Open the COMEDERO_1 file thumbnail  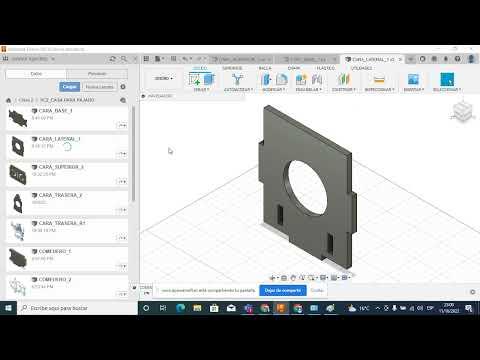click(x=18, y=258)
